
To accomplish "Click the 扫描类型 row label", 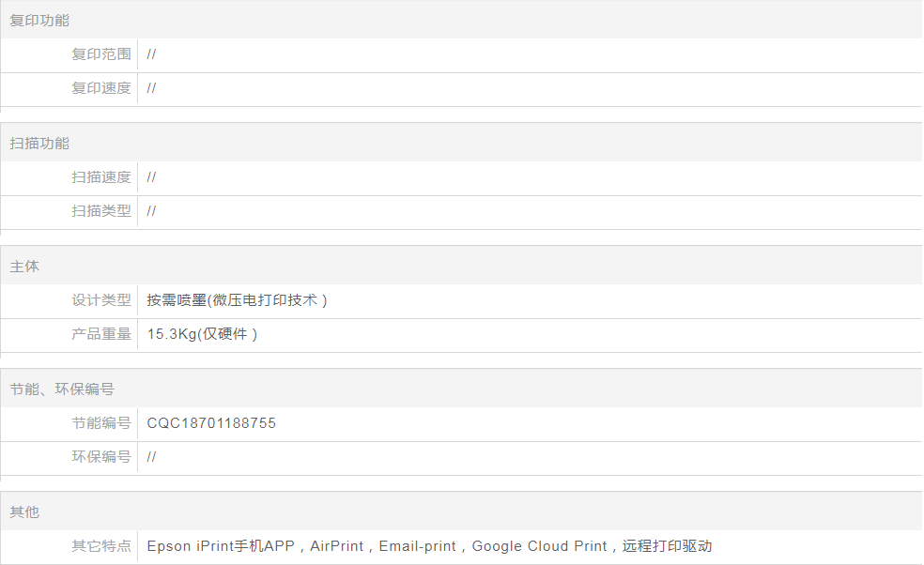I will point(101,211).
